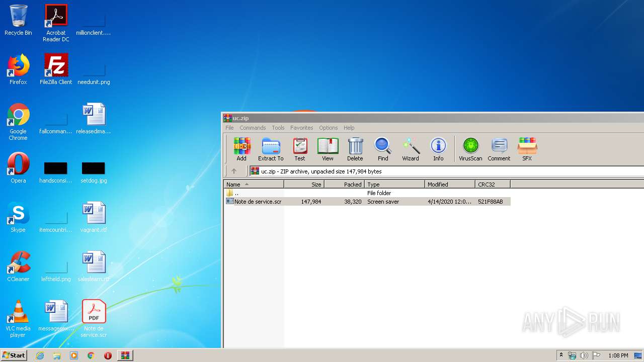Viewport: 644px width, 362px height.
Task: Sort by Type column header
Action: 395,185
